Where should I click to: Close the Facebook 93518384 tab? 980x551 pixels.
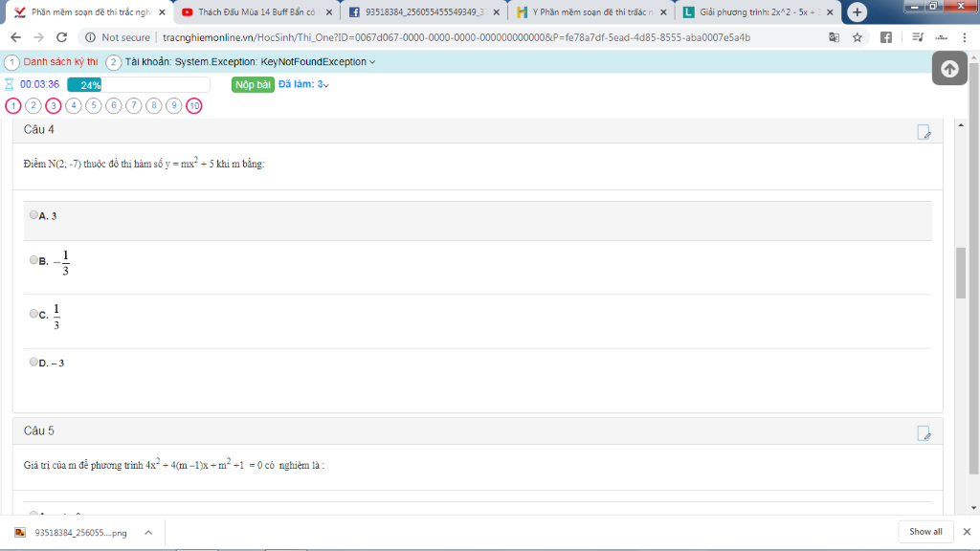tap(497, 12)
